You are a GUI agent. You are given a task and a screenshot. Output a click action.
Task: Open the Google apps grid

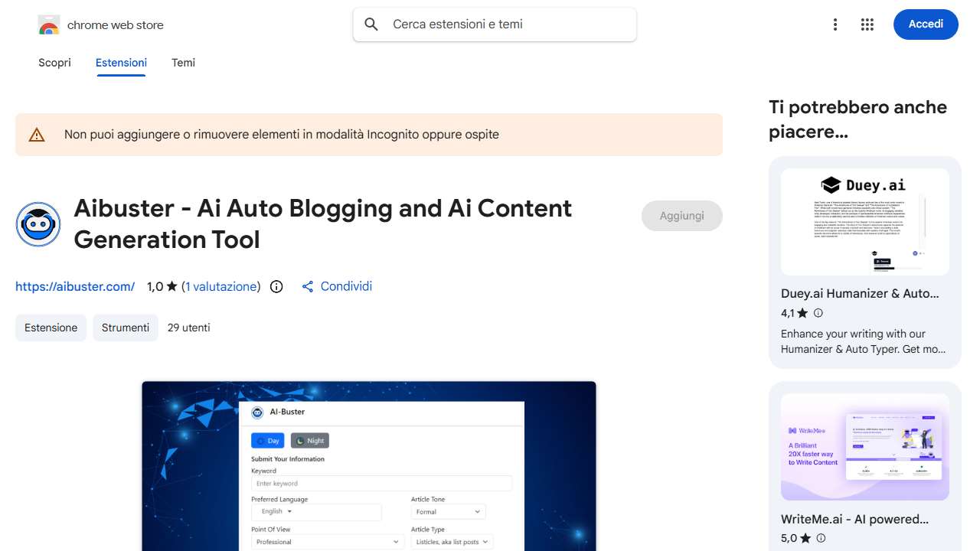(x=867, y=24)
